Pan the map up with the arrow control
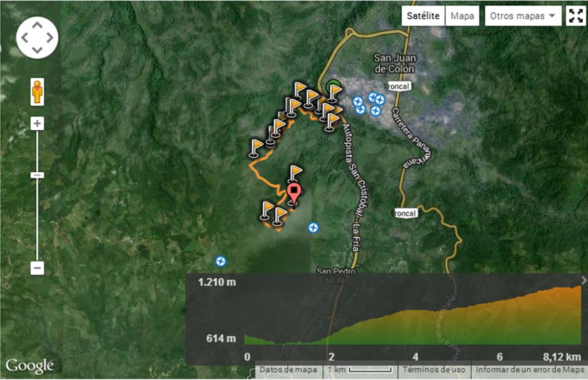 pyautogui.click(x=37, y=25)
